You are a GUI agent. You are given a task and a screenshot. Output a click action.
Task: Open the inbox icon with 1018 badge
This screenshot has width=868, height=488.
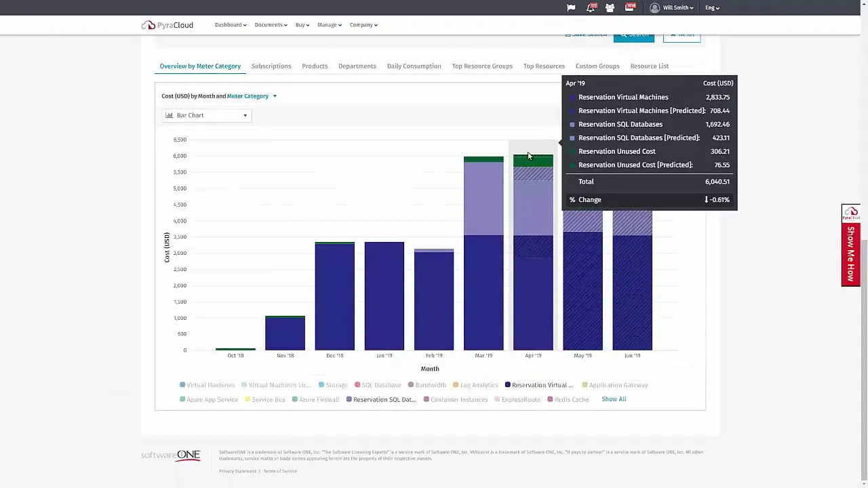pyautogui.click(x=630, y=8)
